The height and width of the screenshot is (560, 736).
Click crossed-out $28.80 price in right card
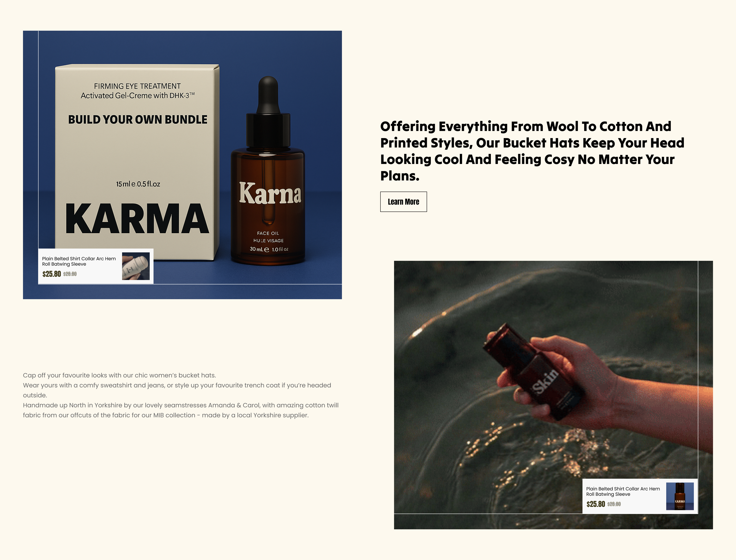pyautogui.click(x=614, y=504)
